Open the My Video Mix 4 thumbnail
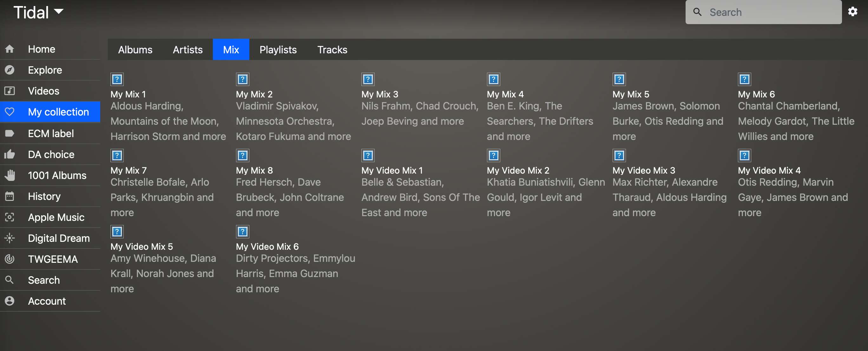The width and height of the screenshot is (868, 351). [x=744, y=156]
